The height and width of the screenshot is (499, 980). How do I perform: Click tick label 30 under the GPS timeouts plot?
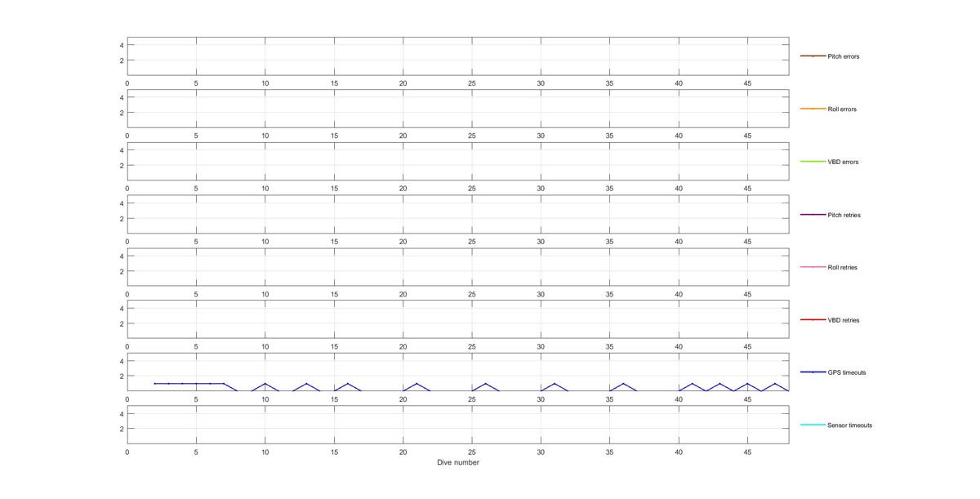(541, 399)
